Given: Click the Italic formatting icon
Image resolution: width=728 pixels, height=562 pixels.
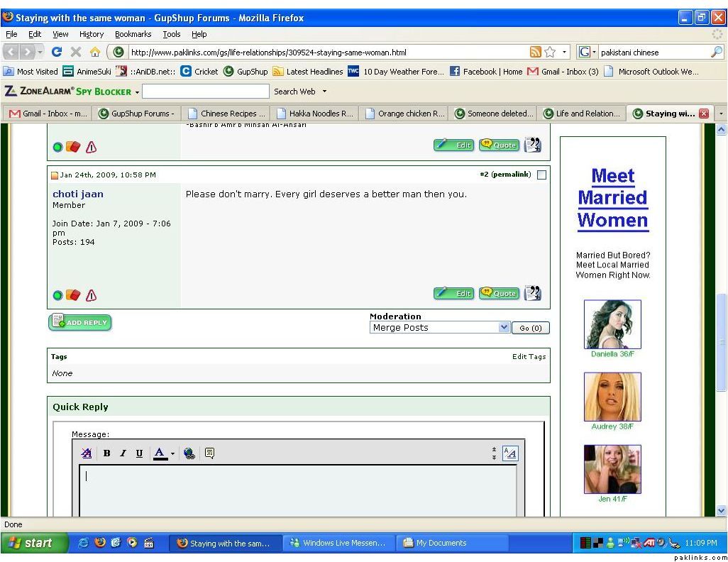Looking at the screenshot, I should 123,453.
